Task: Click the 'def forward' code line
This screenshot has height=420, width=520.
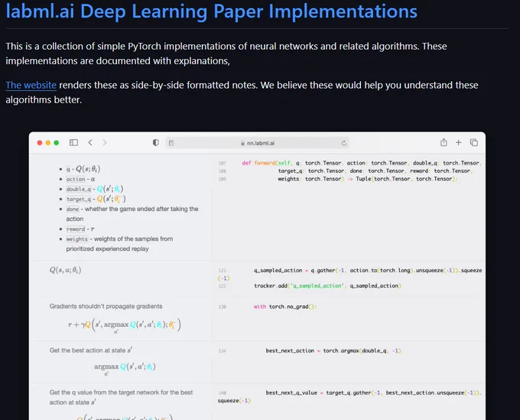Action: (x=362, y=163)
